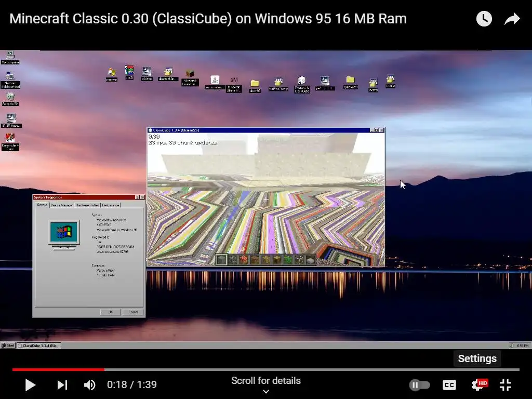
Task: Open the DirectX setup icon beside c4demo
Action: tap(168, 74)
